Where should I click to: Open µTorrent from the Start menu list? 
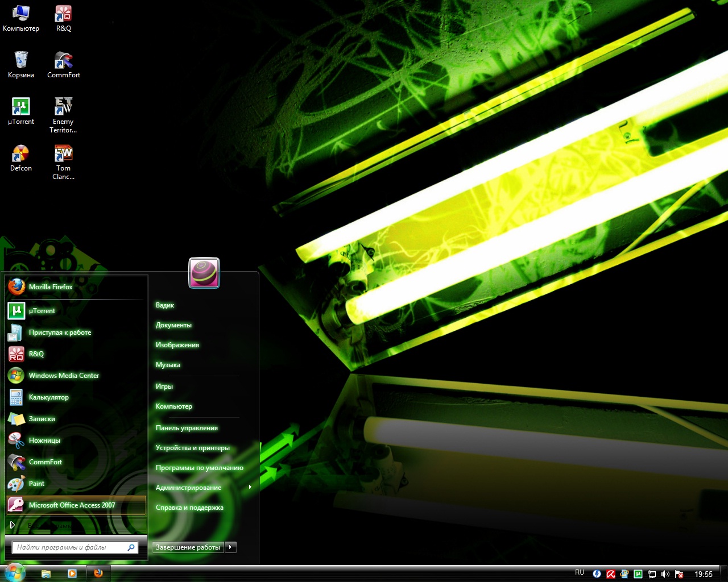tap(76, 311)
